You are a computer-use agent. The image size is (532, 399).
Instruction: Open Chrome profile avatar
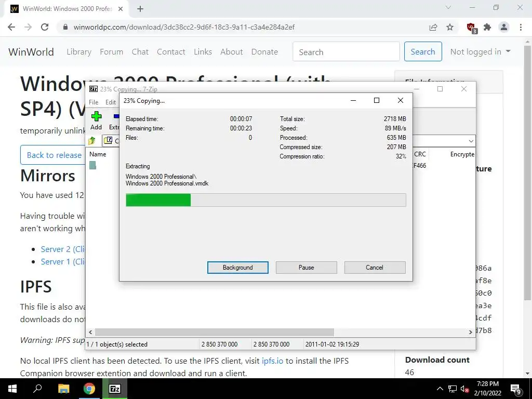point(504,27)
